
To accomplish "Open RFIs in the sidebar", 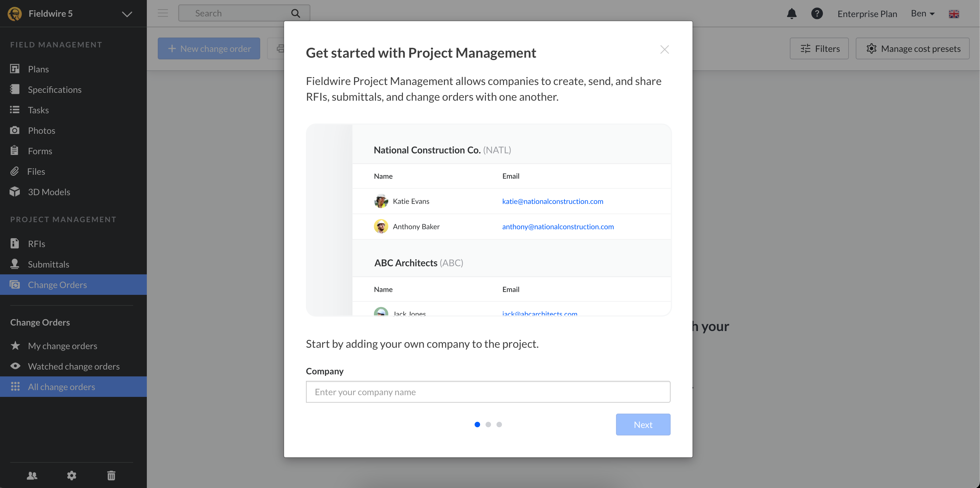I will click(x=37, y=244).
